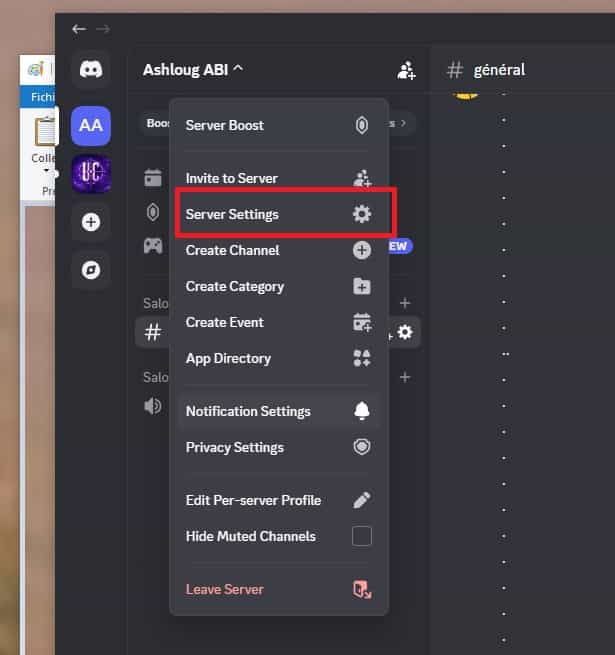Open the purple UC server icon

coord(91,173)
